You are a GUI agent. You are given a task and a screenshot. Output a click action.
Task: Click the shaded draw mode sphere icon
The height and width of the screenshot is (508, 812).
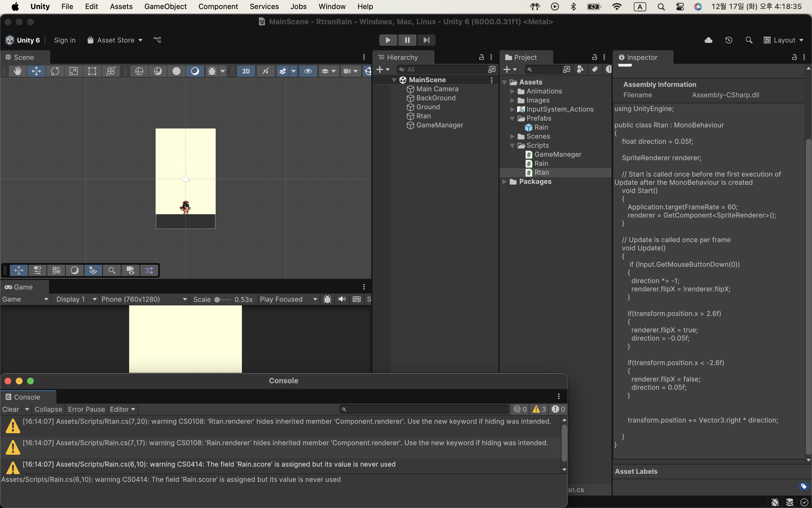[176, 71]
